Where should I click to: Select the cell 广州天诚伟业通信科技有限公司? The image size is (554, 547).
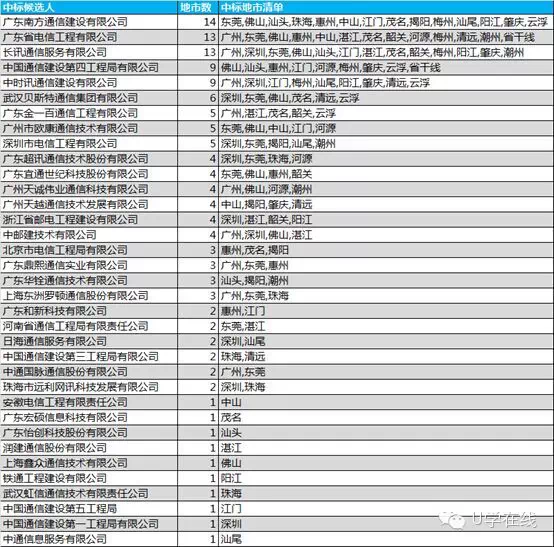89,189
